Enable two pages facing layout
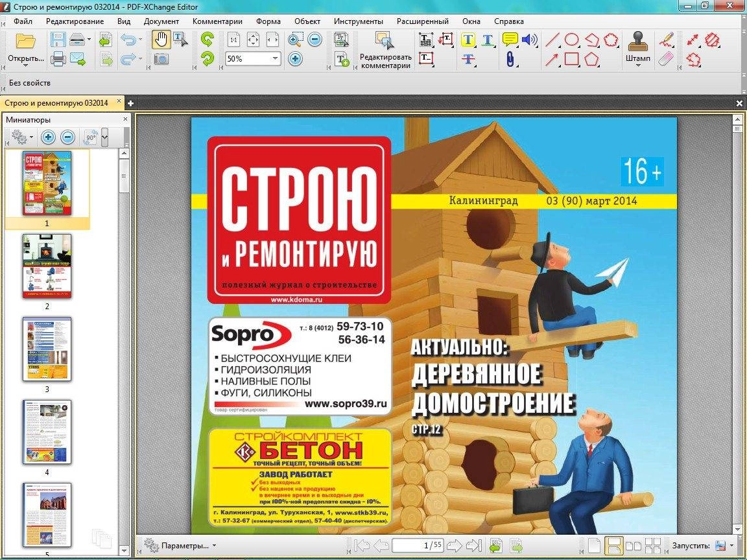 (633, 545)
